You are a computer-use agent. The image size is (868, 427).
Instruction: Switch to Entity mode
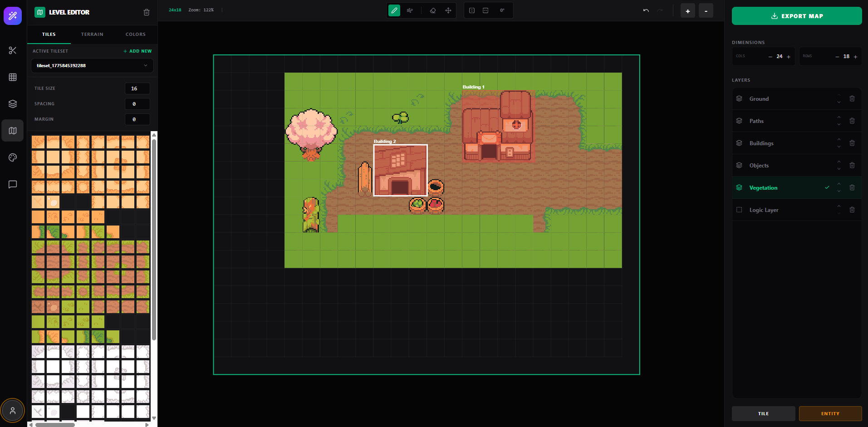coord(830,413)
